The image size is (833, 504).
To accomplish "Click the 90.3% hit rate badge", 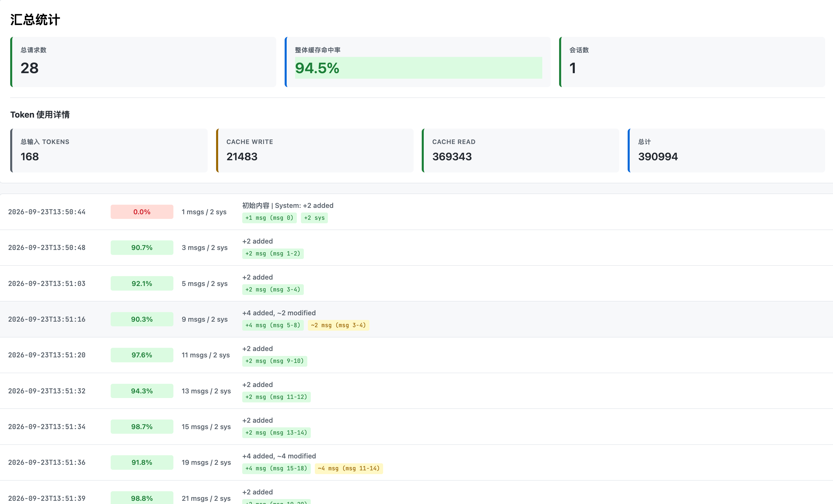I will point(142,319).
